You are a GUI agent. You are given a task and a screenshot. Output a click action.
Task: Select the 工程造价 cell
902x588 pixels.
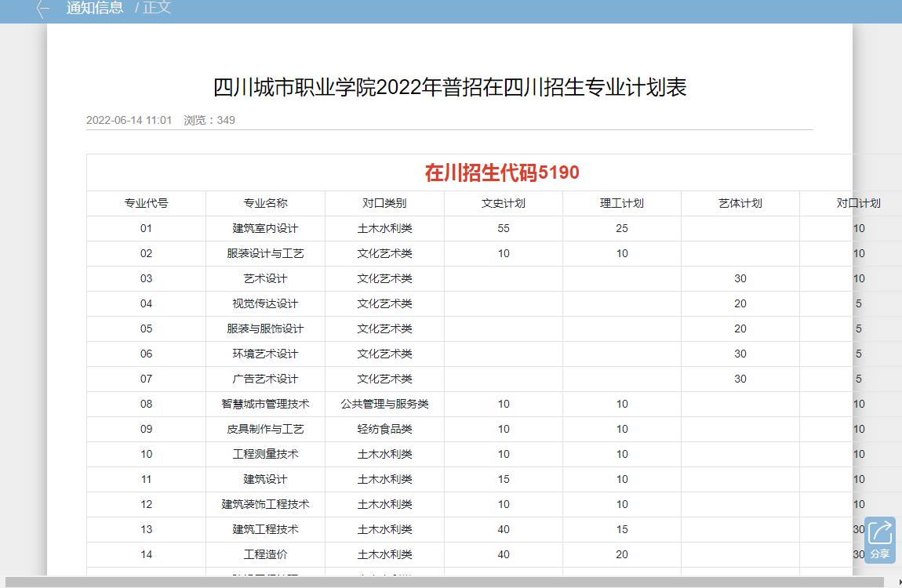pos(265,554)
